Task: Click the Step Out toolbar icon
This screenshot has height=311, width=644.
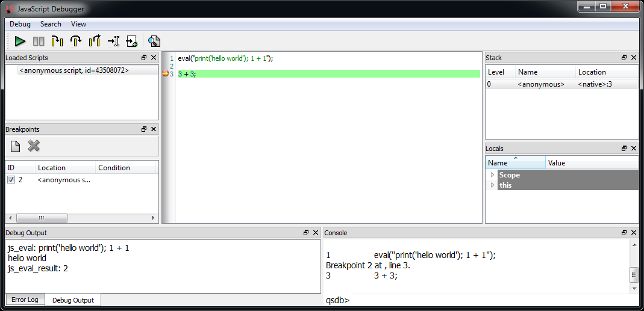Action: (x=95, y=41)
